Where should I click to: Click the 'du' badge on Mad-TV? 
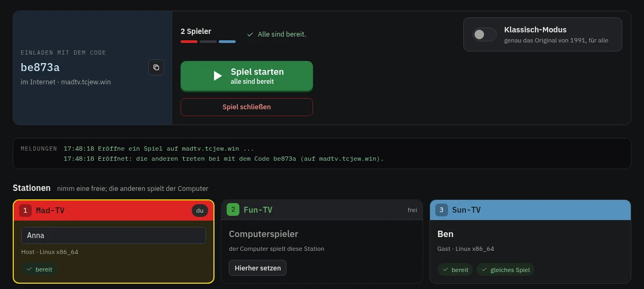point(200,211)
